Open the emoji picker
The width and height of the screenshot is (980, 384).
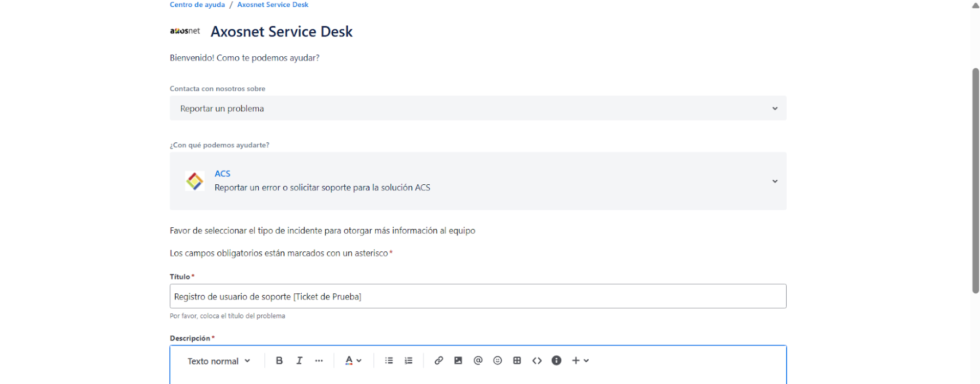pyautogui.click(x=497, y=360)
